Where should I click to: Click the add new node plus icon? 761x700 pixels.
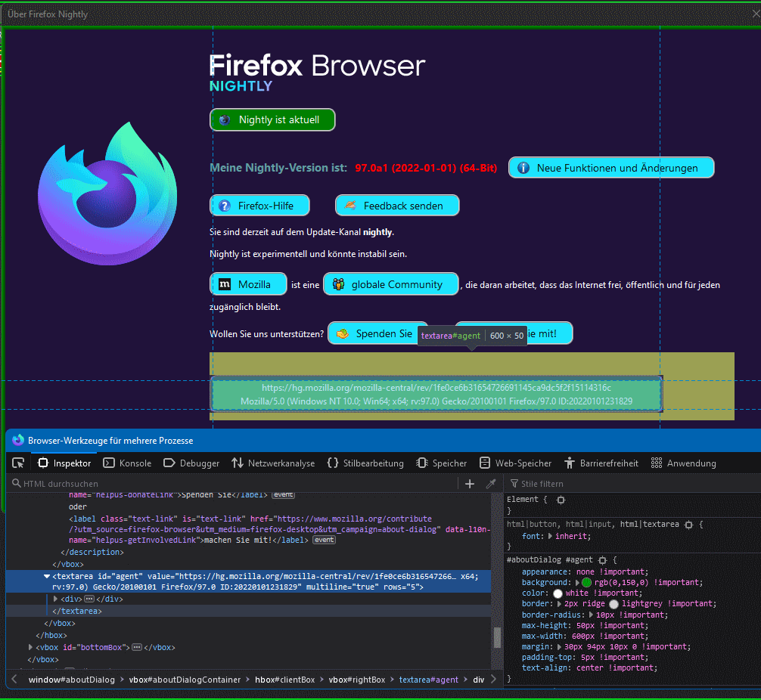pos(470,484)
